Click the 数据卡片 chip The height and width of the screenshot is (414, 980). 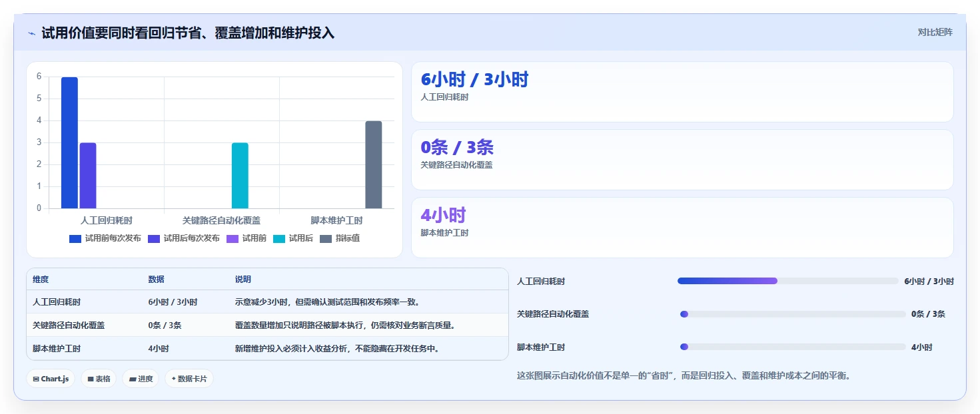tap(189, 379)
